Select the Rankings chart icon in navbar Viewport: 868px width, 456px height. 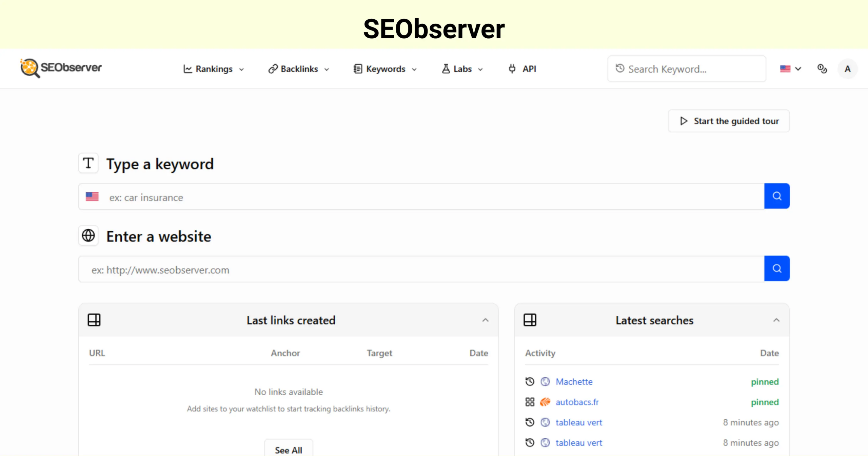click(x=189, y=69)
